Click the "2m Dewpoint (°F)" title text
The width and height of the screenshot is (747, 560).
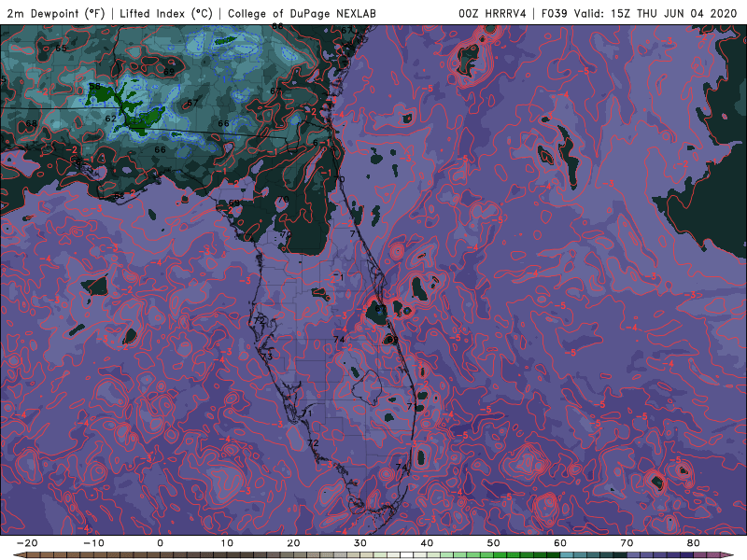pos(56,13)
